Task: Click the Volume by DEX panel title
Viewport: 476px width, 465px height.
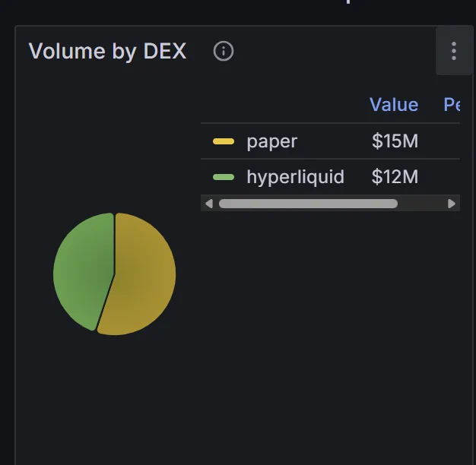Action: click(x=107, y=51)
